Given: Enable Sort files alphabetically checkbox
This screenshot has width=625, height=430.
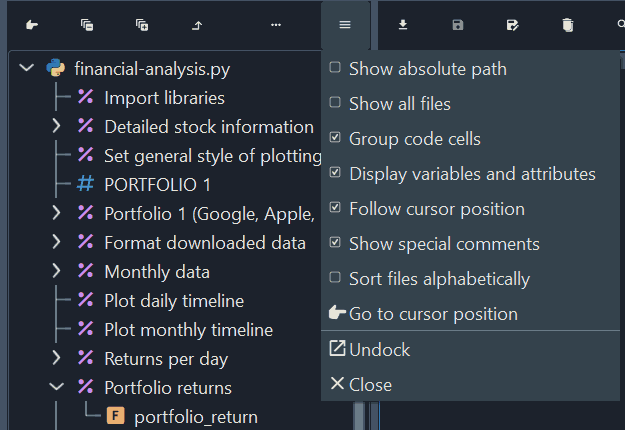Looking at the screenshot, I should 335,277.
